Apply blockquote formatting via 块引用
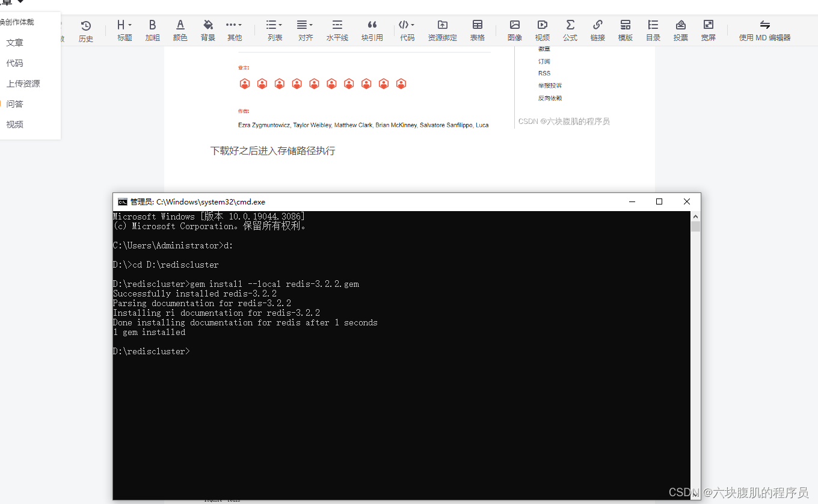The height and width of the screenshot is (504, 818). click(372, 29)
